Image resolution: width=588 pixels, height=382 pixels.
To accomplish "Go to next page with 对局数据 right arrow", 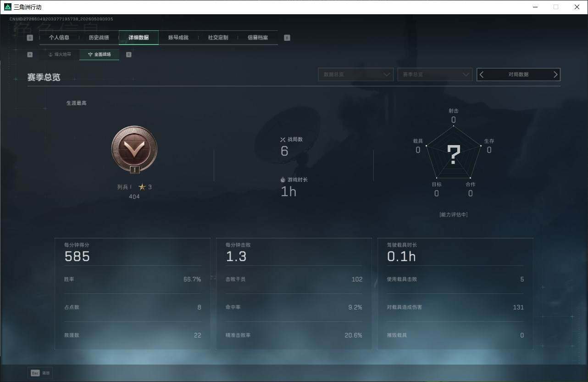I will [555, 74].
